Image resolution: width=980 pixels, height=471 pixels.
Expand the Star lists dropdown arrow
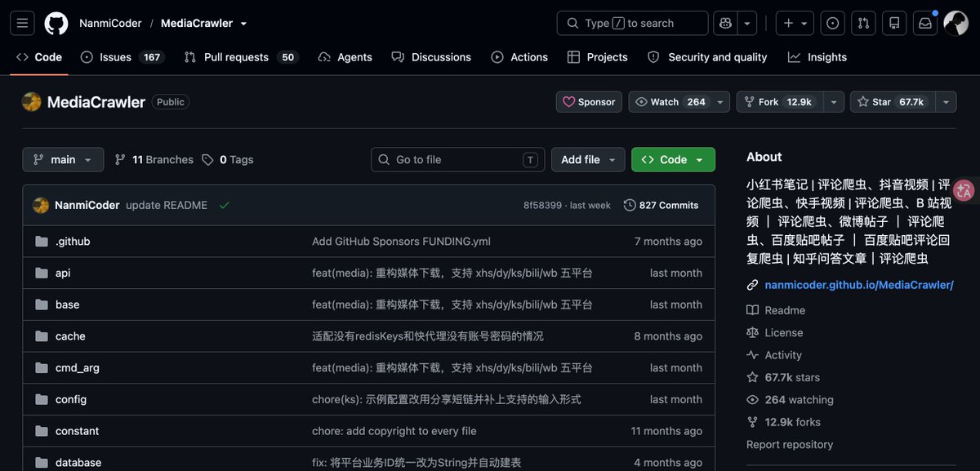click(946, 102)
